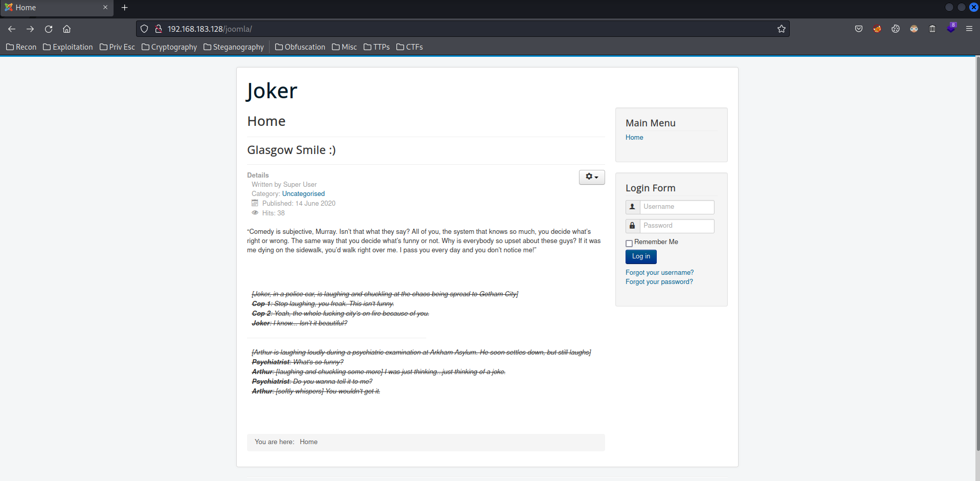Image resolution: width=980 pixels, height=481 pixels.
Task: Go back to the previous page
Action: tap(12, 29)
